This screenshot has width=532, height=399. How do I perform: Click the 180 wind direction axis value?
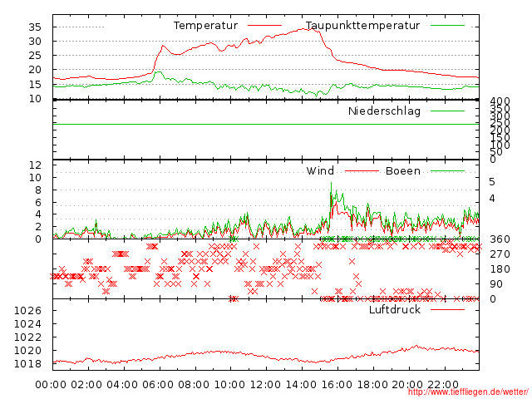tap(500, 269)
